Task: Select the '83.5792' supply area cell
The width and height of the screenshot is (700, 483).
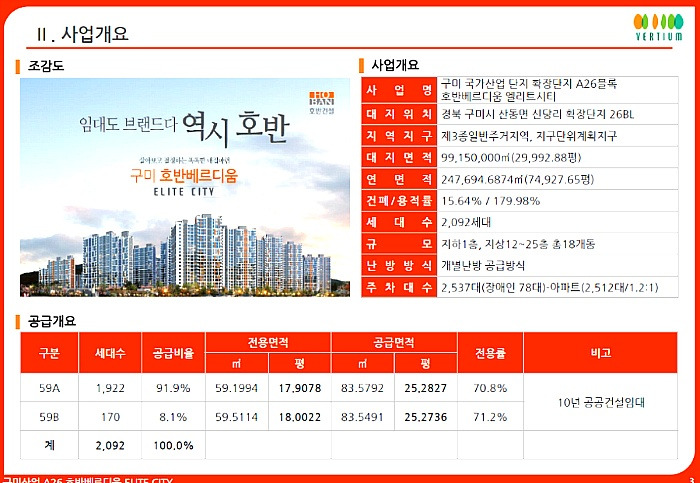Action: point(362,388)
